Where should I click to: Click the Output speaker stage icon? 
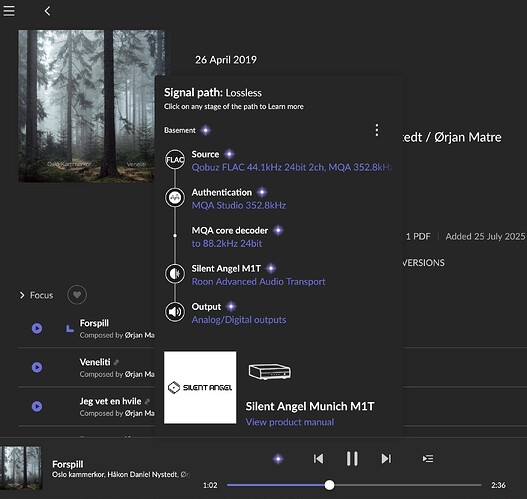(x=175, y=312)
